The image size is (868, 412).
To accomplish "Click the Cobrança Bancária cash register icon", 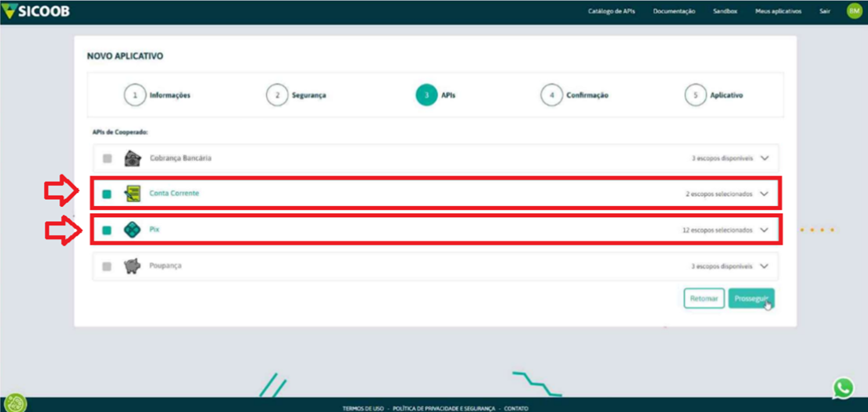I will coord(133,158).
